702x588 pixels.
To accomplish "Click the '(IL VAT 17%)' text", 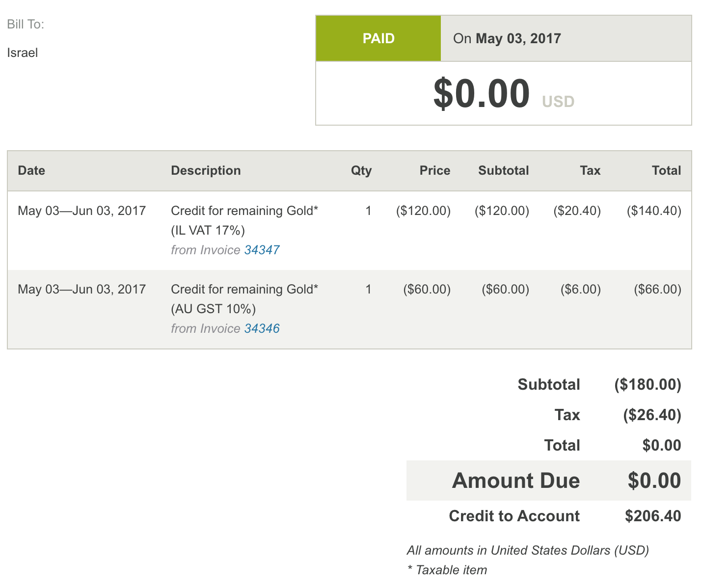I will pos(208,230).
